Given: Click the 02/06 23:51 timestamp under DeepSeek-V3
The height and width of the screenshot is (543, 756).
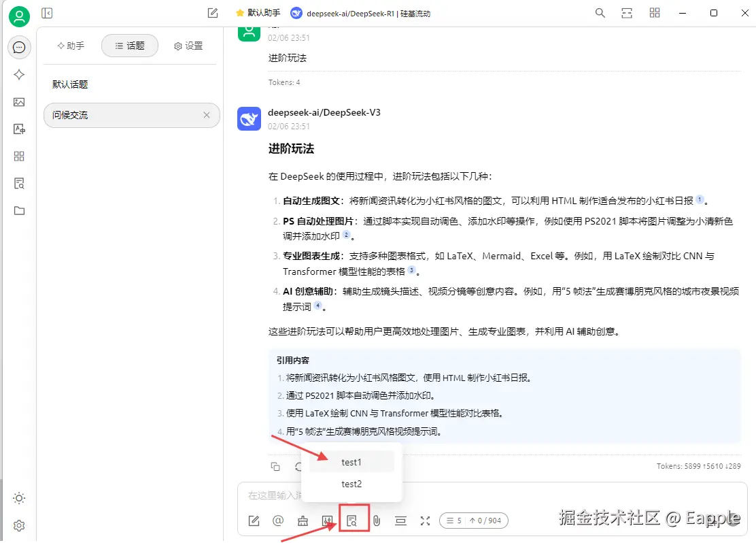Looking at the screenshot, I should pos(289,126).
